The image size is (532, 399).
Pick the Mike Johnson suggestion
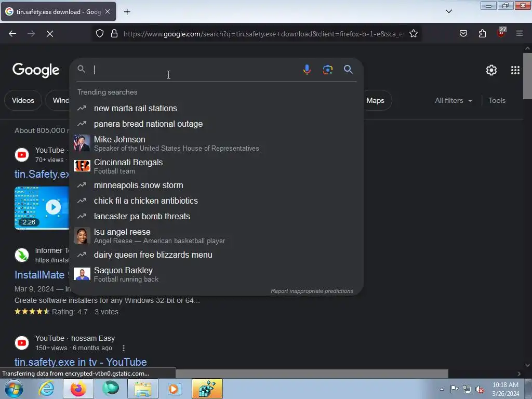point(216,143)
